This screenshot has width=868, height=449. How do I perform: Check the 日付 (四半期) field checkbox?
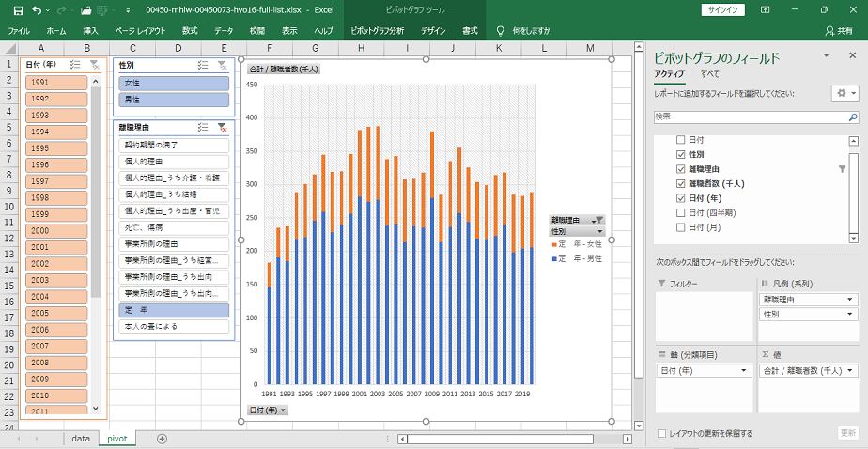click(681, 212)
